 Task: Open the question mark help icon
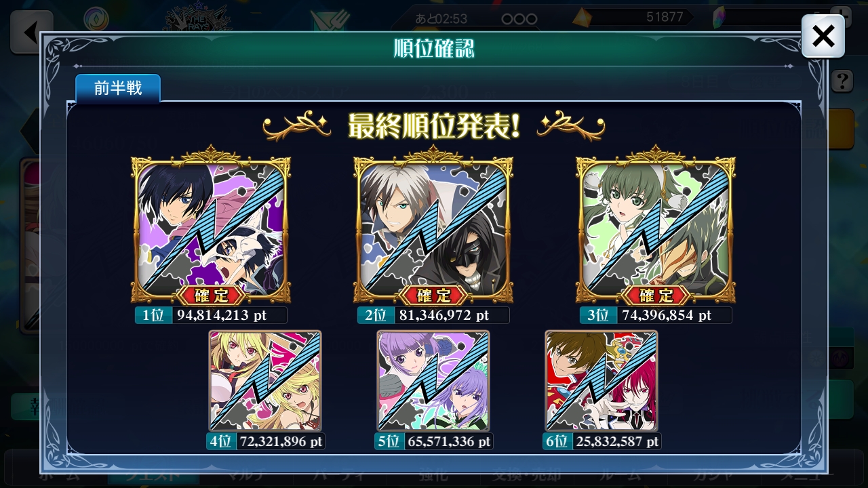point(842,81)
